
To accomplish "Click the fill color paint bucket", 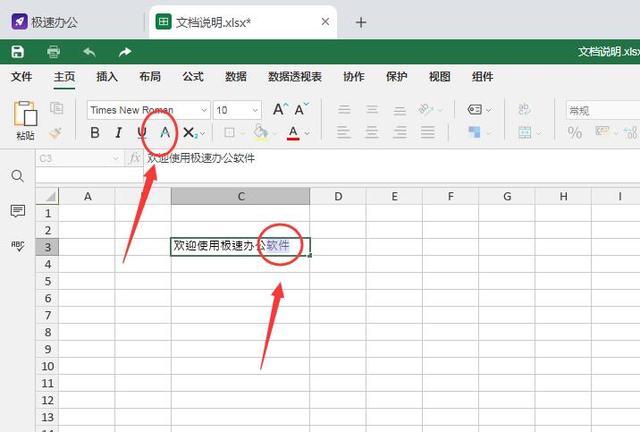I will (260, 132).
